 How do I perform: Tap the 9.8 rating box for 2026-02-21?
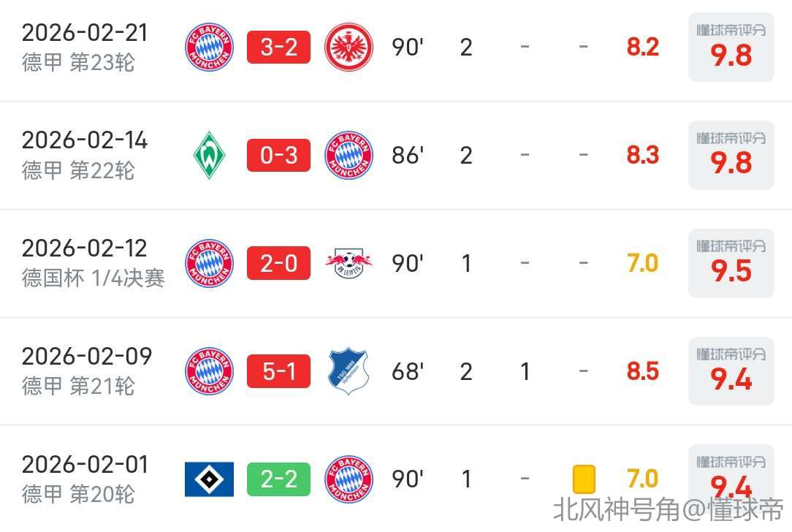[731, 47]
